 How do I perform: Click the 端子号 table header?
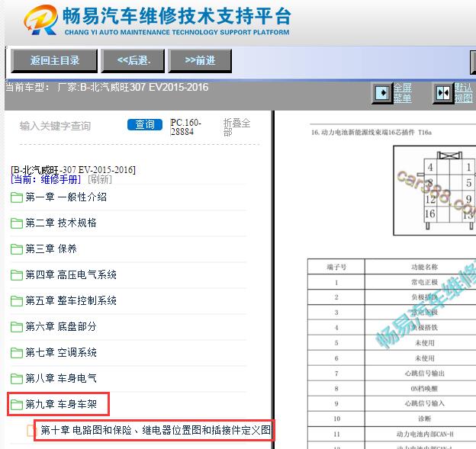point(336,267)
